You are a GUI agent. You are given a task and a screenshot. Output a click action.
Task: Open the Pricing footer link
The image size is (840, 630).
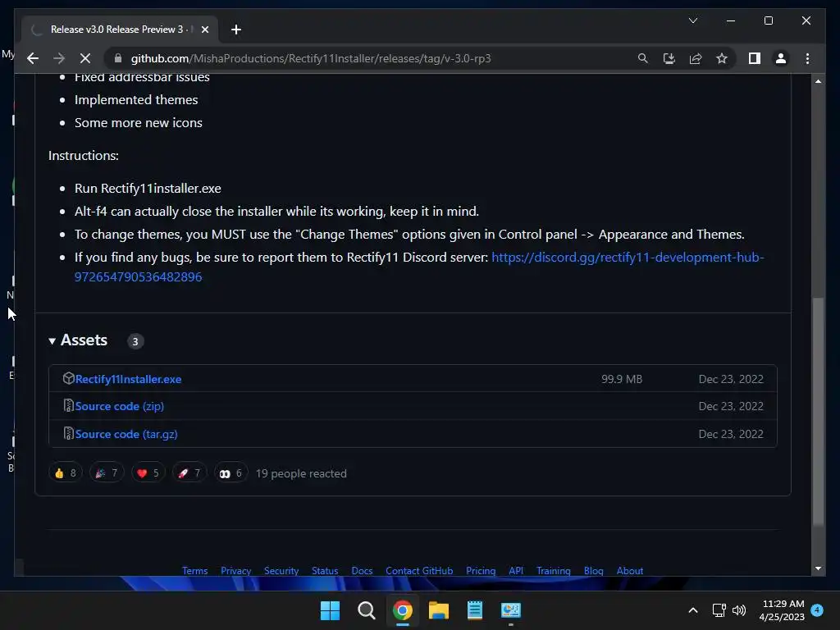(481, 571)
